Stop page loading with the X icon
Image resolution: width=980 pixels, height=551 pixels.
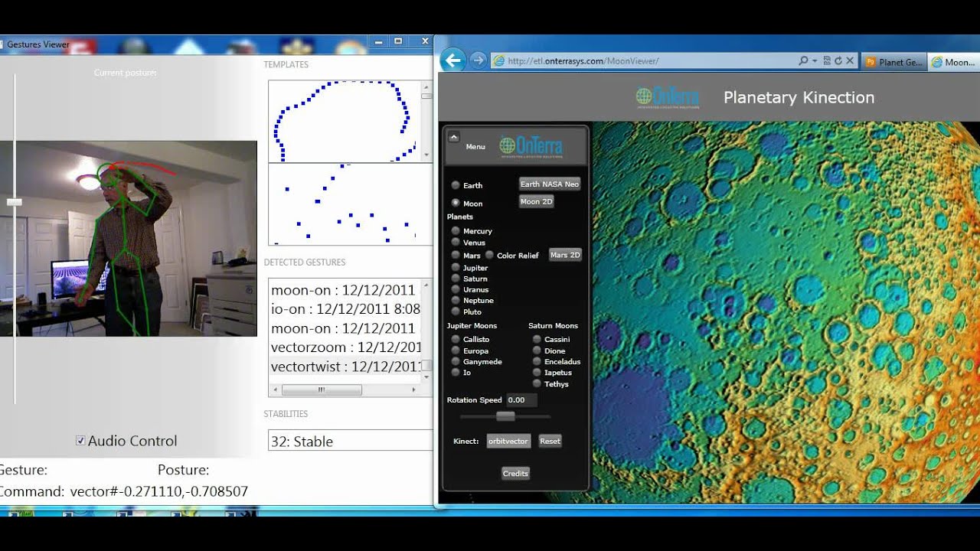click(x=850, y=61)
